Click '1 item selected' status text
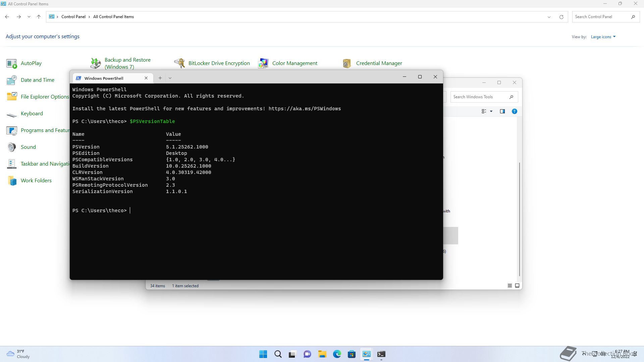This screenshot has width=644, height=362. 185,286
